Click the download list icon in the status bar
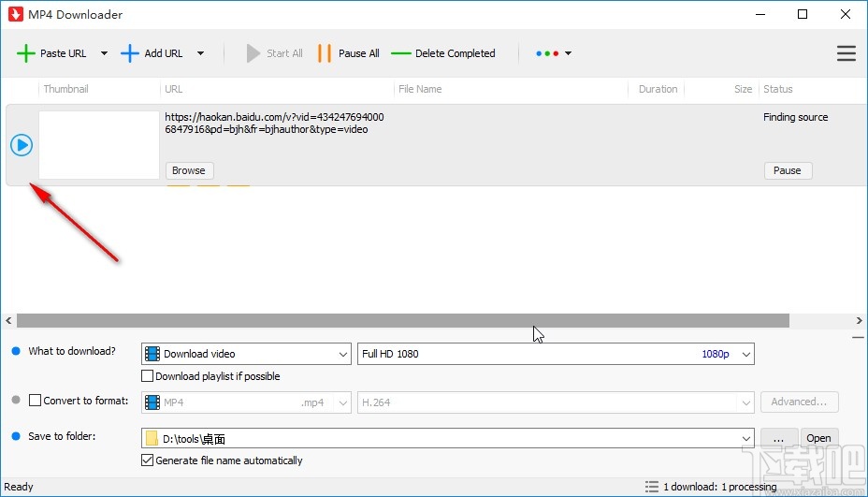 652,487
